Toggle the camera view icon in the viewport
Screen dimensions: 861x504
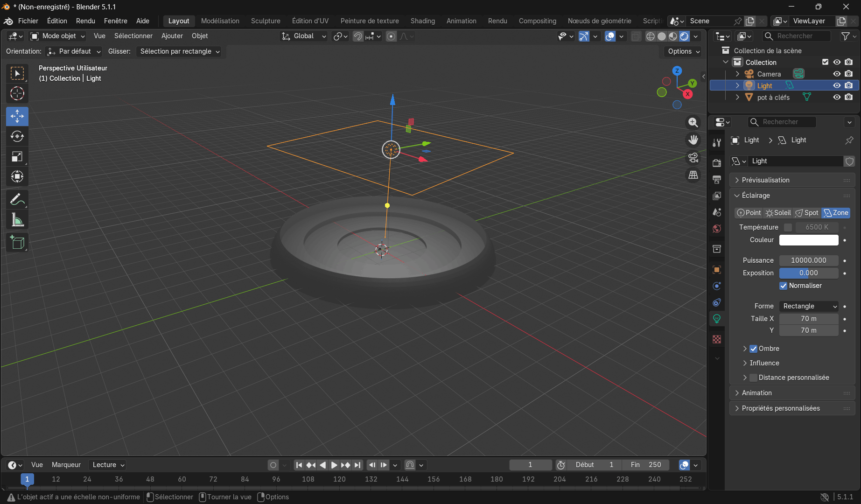(693, 158)
